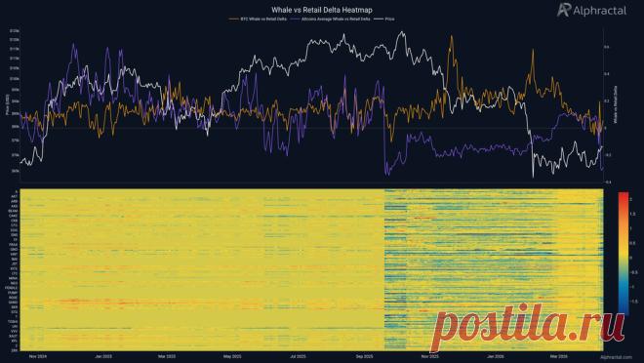Image resolution: width=644 pixels, height=363 pixels.
Task: Select the Jan 2025 axis label
Action: 103,356
